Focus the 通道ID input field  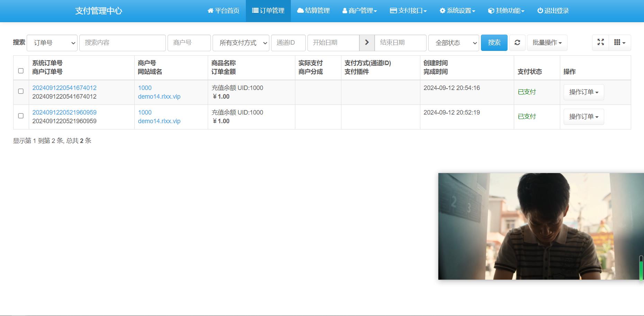click(288, 43)
